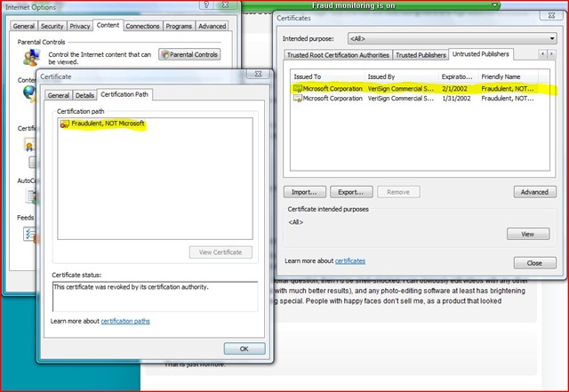Click the Parental Controls button
569x392 pixels.
(189, 54)
